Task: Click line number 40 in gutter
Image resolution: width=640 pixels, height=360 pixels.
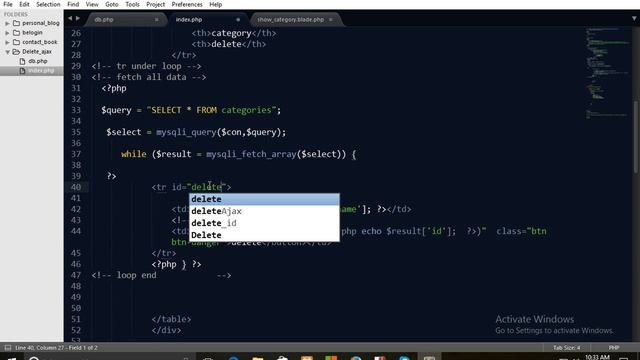Action: click(76, 187)
